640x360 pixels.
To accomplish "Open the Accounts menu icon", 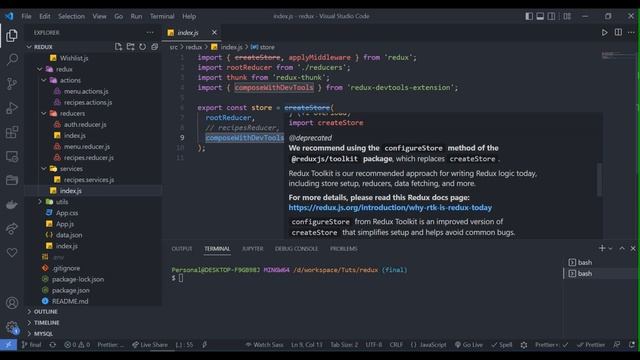I will pyautogui.click(x=12, y=303).
